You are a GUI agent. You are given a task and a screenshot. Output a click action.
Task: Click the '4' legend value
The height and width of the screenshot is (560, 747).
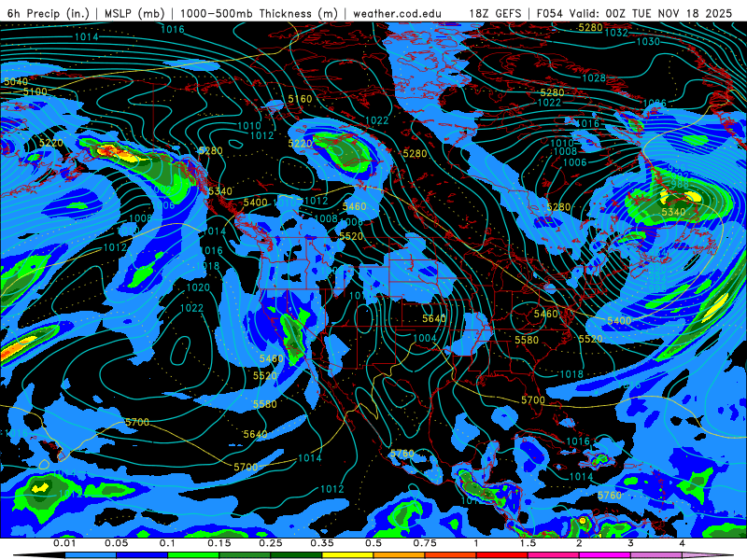click(x=682, y=543)
